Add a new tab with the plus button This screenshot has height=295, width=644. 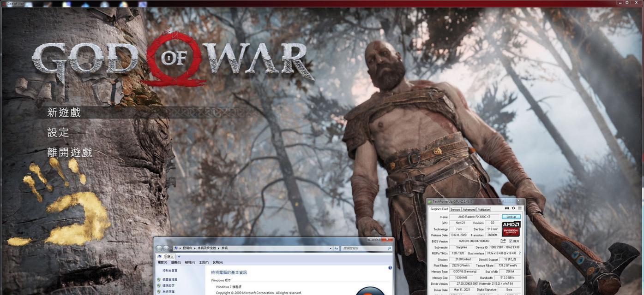pyautogui.click(x=179, y=256)
